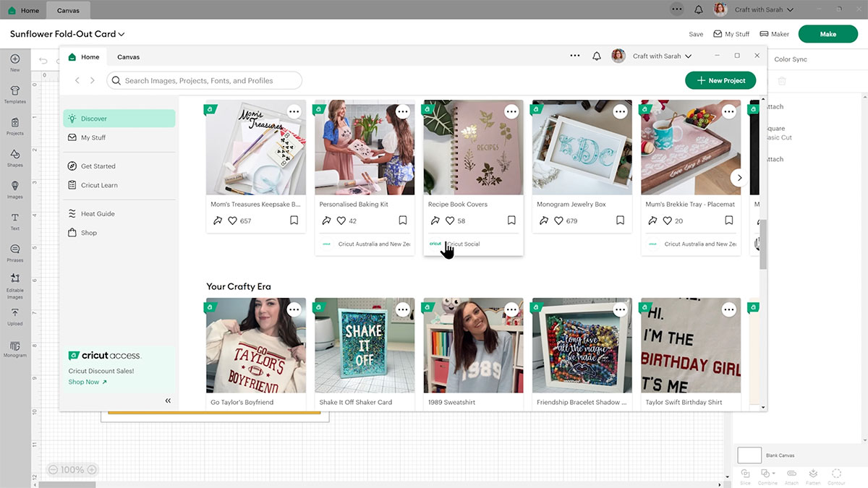This screenshot has height=488, width=868.
Task: Select the Shapes tool in the canvas sidebar
Action: (x=14, y=158)
